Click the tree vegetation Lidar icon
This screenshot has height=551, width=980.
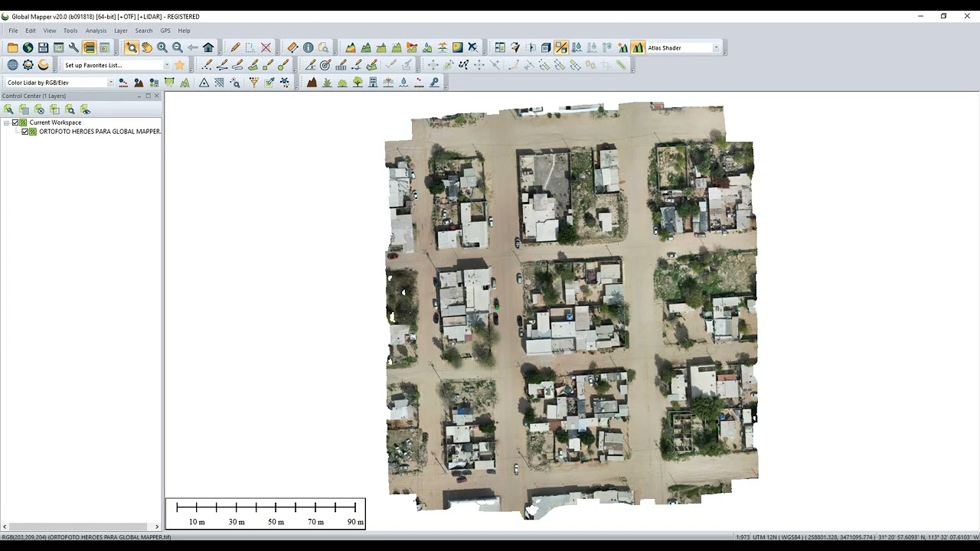358,82
